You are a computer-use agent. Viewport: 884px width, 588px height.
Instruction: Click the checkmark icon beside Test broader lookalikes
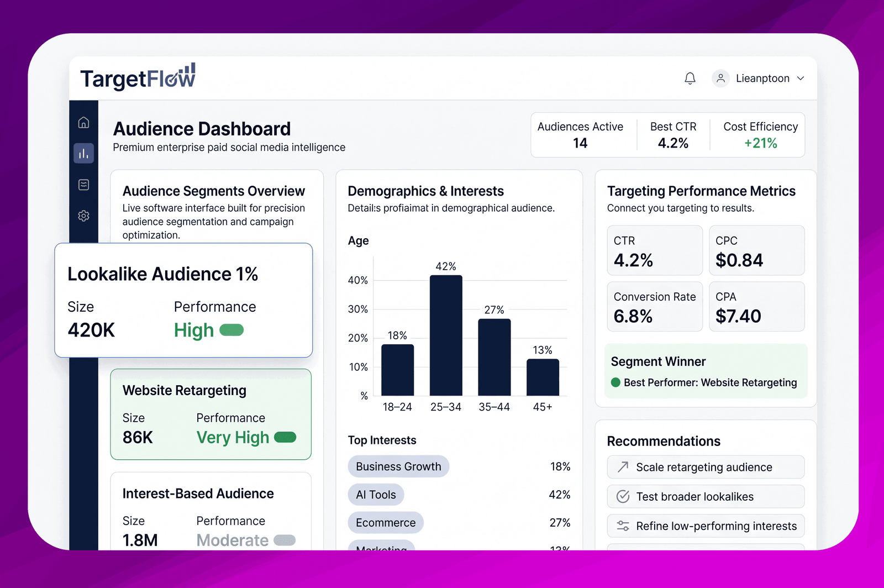(x=623, y=496)
